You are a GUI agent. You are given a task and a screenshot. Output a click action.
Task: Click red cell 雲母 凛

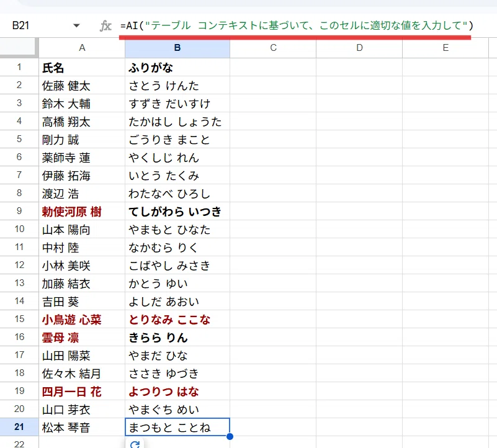[82, 337]
